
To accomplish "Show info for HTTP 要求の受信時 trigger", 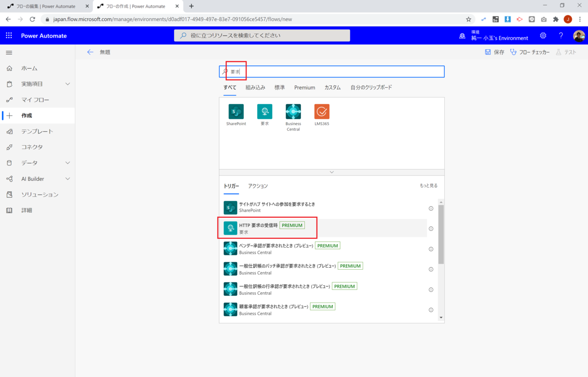I will click(431, 228).
